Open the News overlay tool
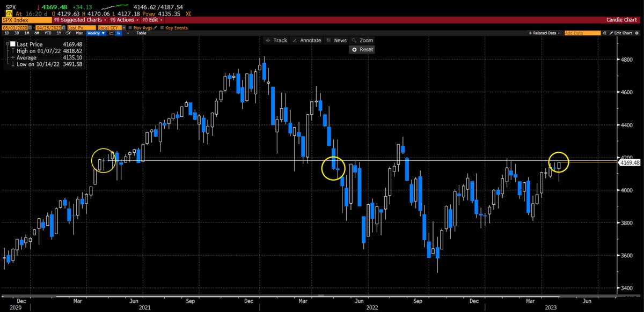 (x=335, y=40)
